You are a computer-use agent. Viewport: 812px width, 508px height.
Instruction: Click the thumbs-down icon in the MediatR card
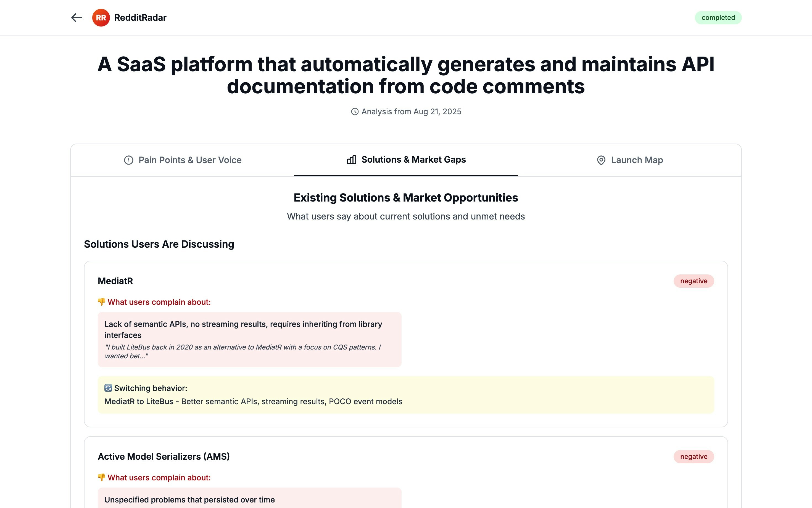point(101,302)
